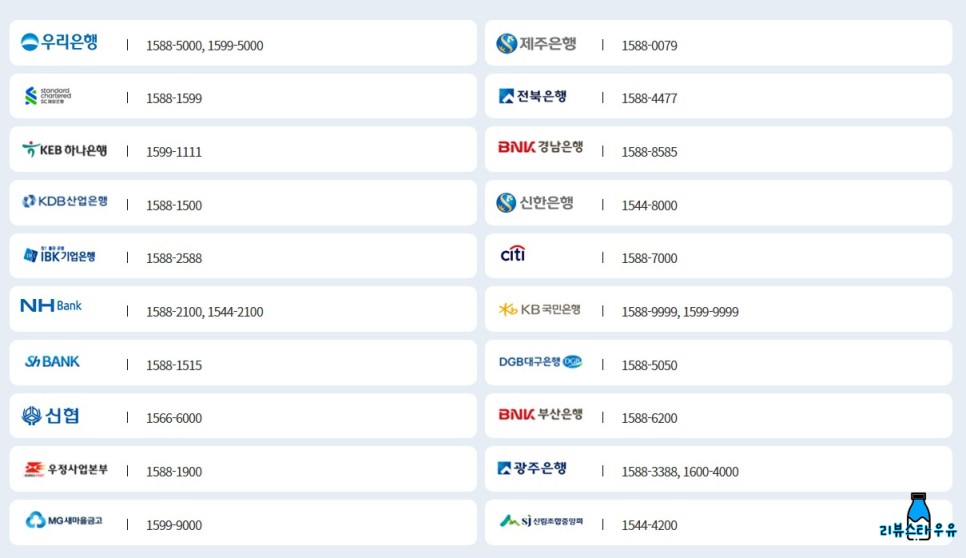Select the 광주은행 logo
The width and height of the screenshot is (966, 558).
pos(532,468)
